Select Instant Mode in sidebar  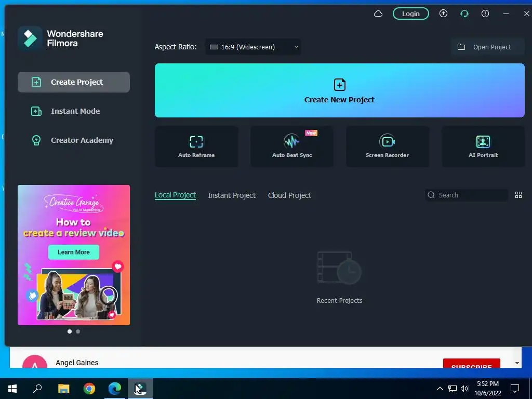coord(74,111)
